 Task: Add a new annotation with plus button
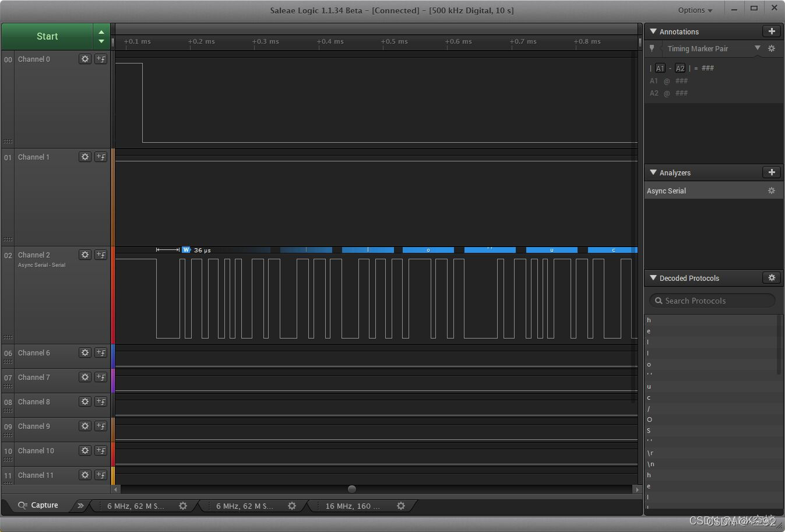[x=772, y=31]
